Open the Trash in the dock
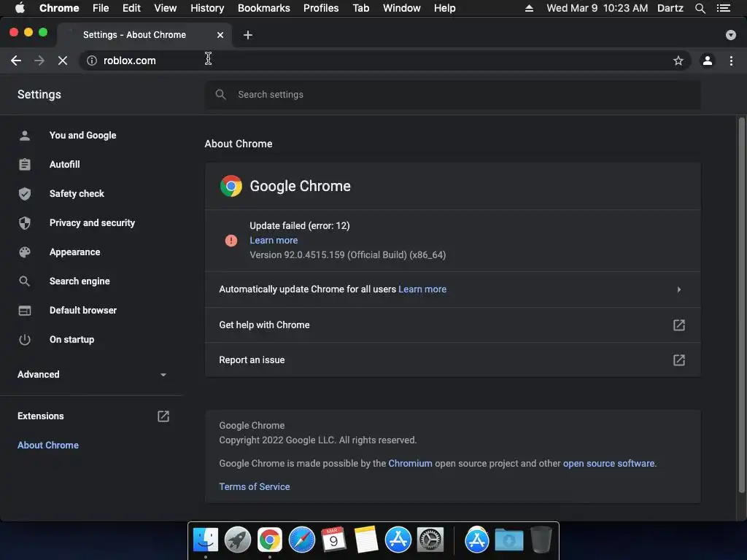Viewport: 747px width, 560px height. [x=541, y=540]
